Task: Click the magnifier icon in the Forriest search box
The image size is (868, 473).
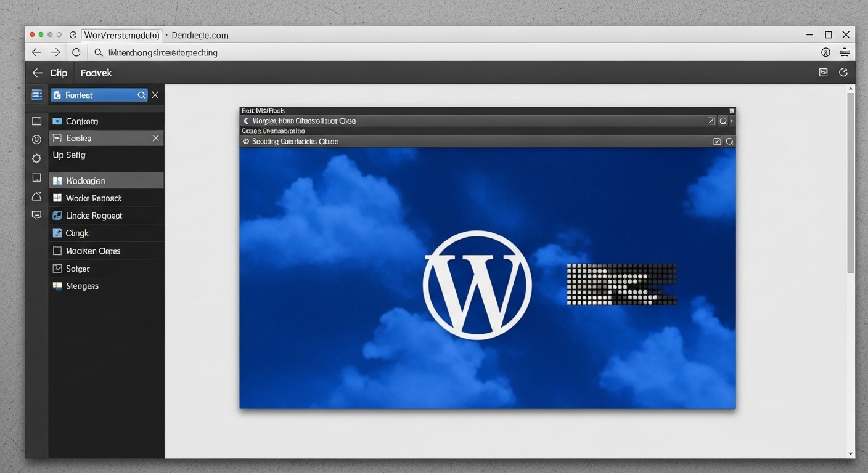Action: tap(142, 95)
